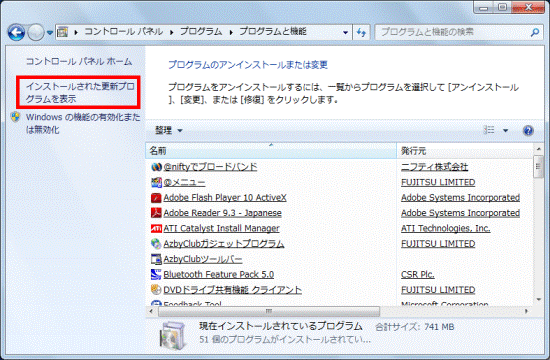Select AzbyClubガジェットプログラム icon
The height and width of the screenshot is (360, 550).
[156, 244]
